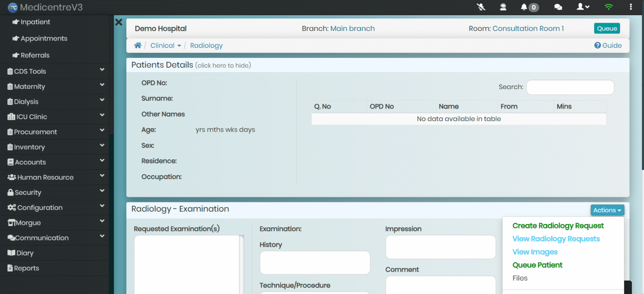Open the user account dropdown
Viewport: 644px width, 294px height.
583,7
